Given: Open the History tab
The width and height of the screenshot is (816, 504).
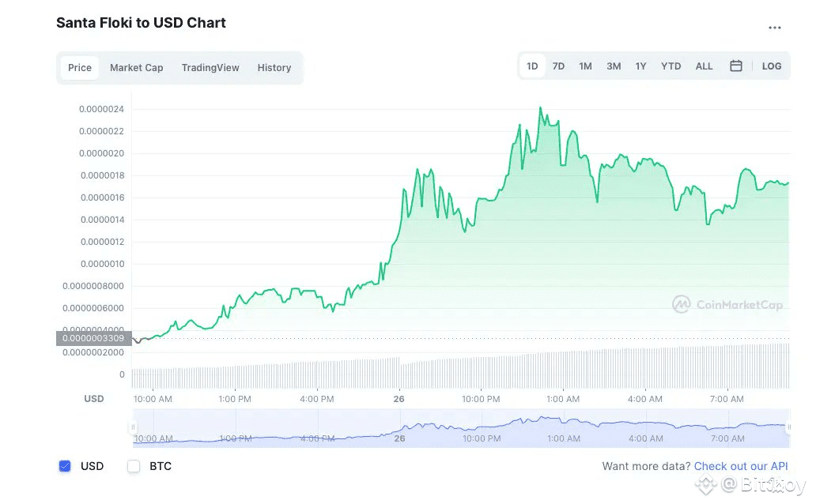Looking at the screenshot, I should point(274,68).
